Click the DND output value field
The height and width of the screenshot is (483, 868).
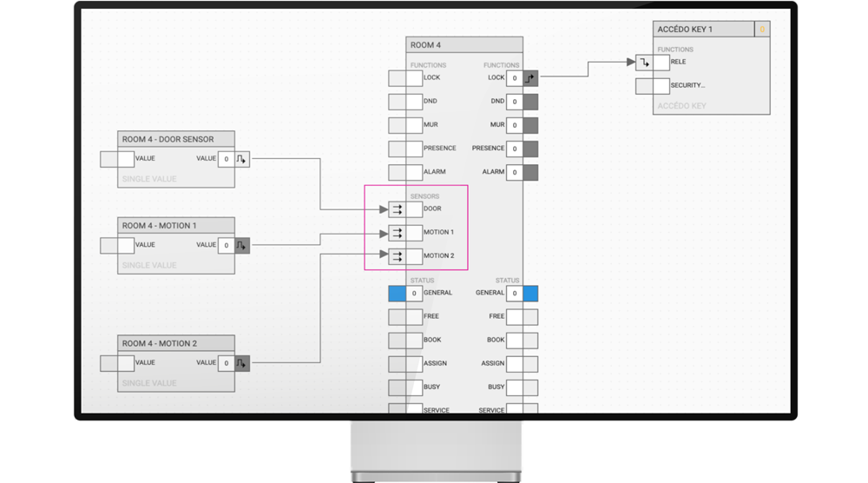click(x=515, y=102)
